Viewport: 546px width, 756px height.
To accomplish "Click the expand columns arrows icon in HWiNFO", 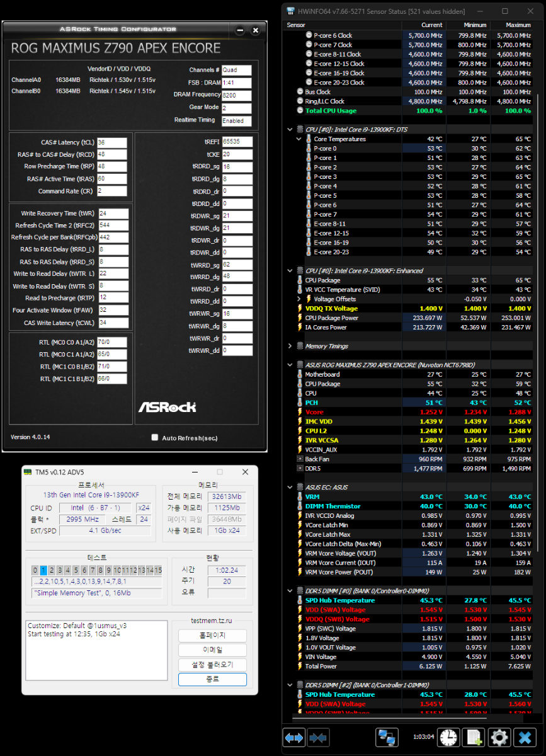I will pos(294,737).
